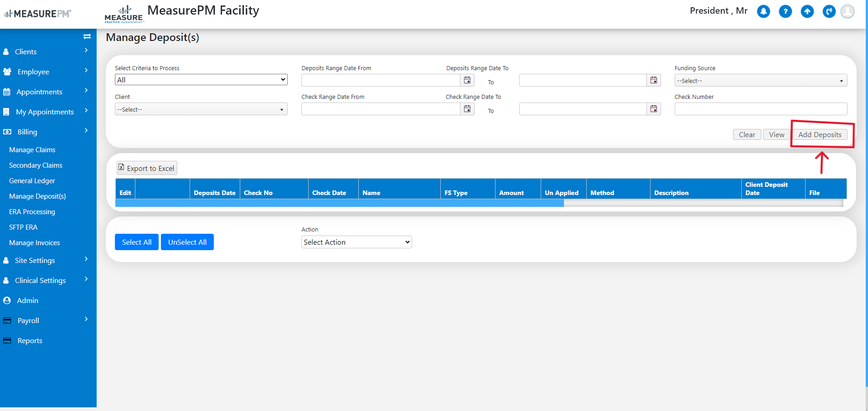Click the View button
Viewport: 868px width, 411px height.
(776, 134)
